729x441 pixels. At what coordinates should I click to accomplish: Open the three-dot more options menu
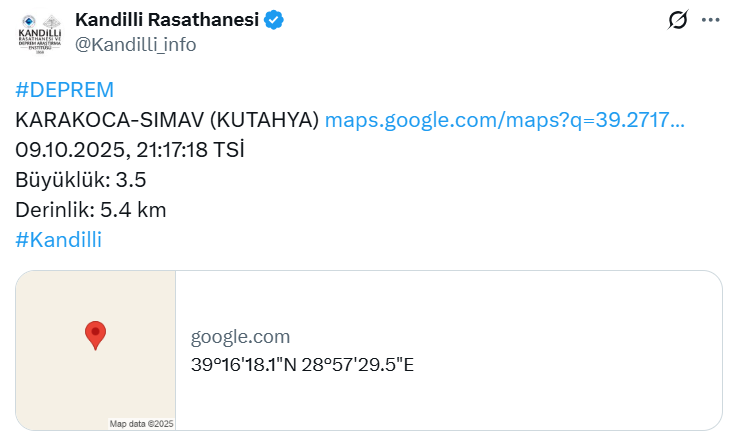point(710,20)
